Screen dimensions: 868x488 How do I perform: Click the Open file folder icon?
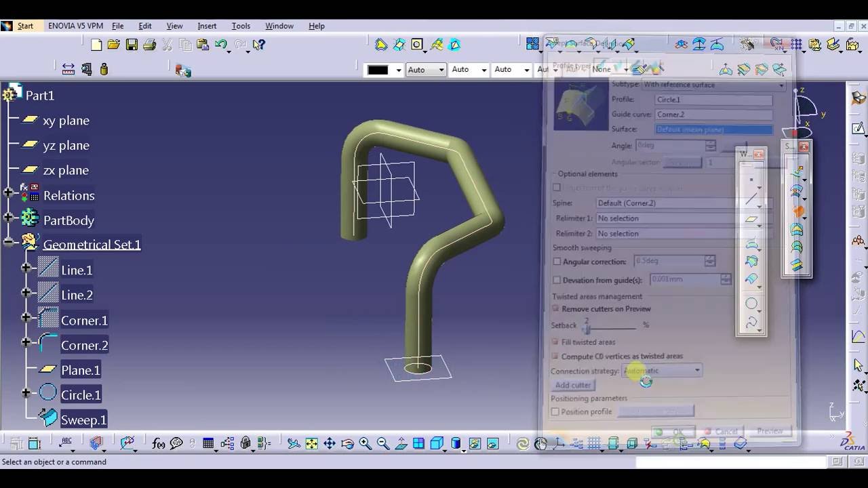[x=114, y=45]
